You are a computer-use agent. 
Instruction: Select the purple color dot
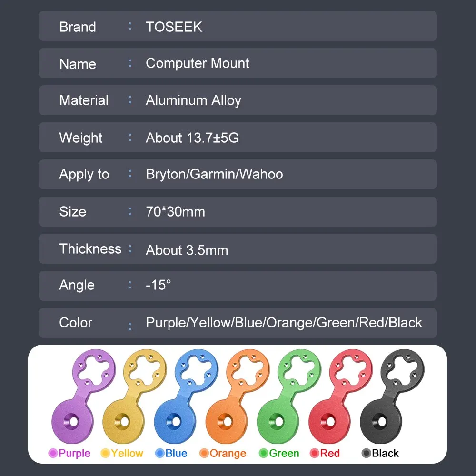(53, 453)
